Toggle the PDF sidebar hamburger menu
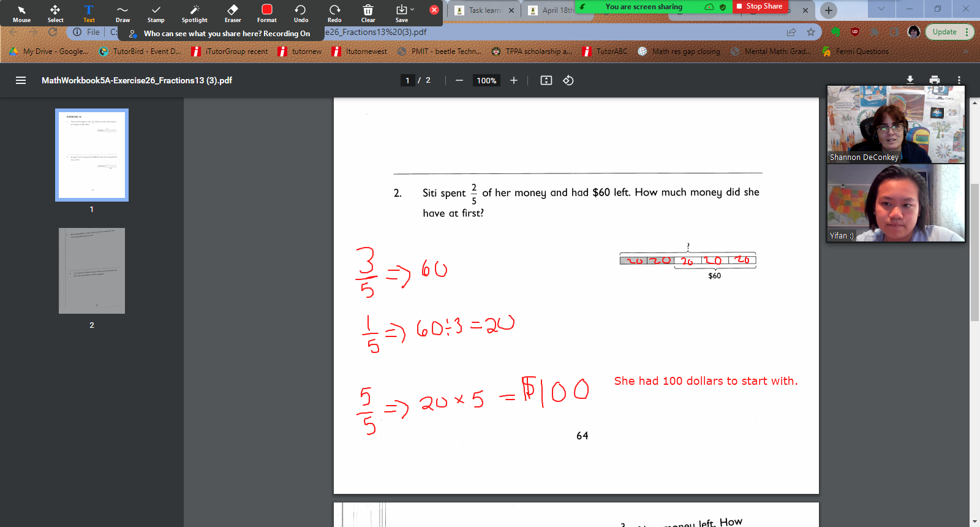Image resolution: width=980 pixels, height=527 pixels. (21, 80)
